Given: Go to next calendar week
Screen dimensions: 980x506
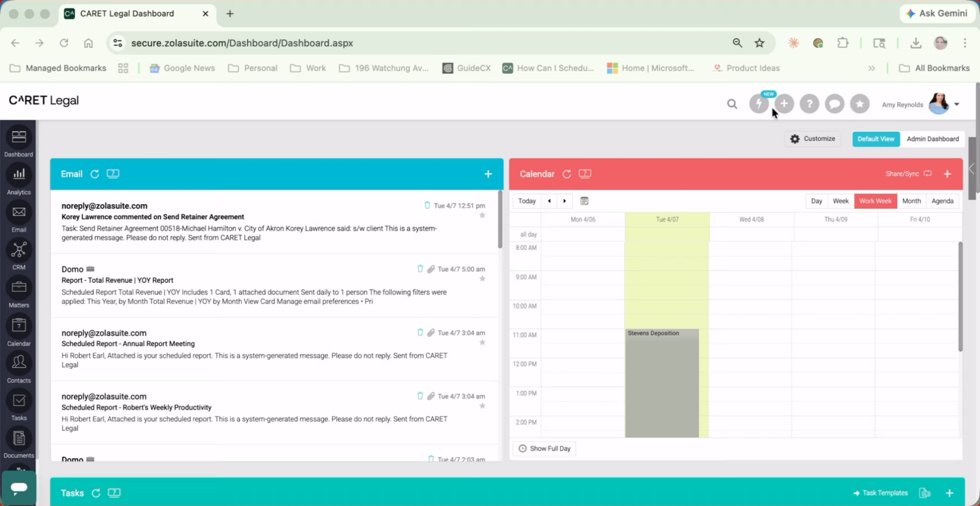Looking at the screenshot, I should pos(565,201).
